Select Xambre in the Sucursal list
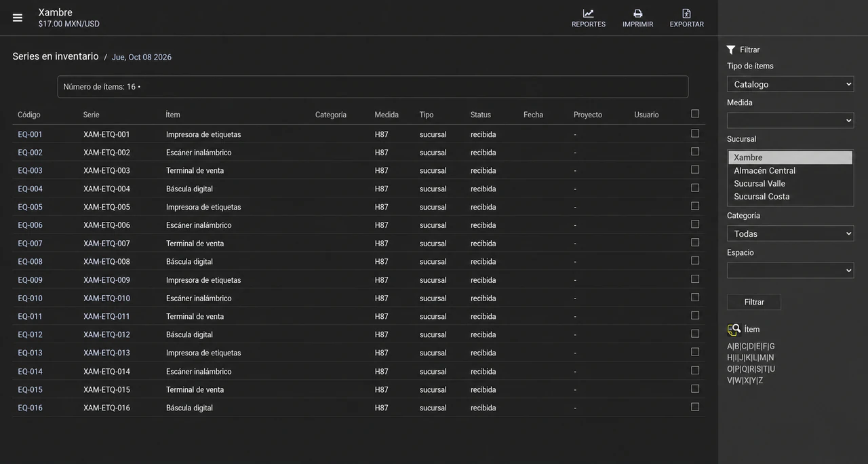 coord(790,157)
